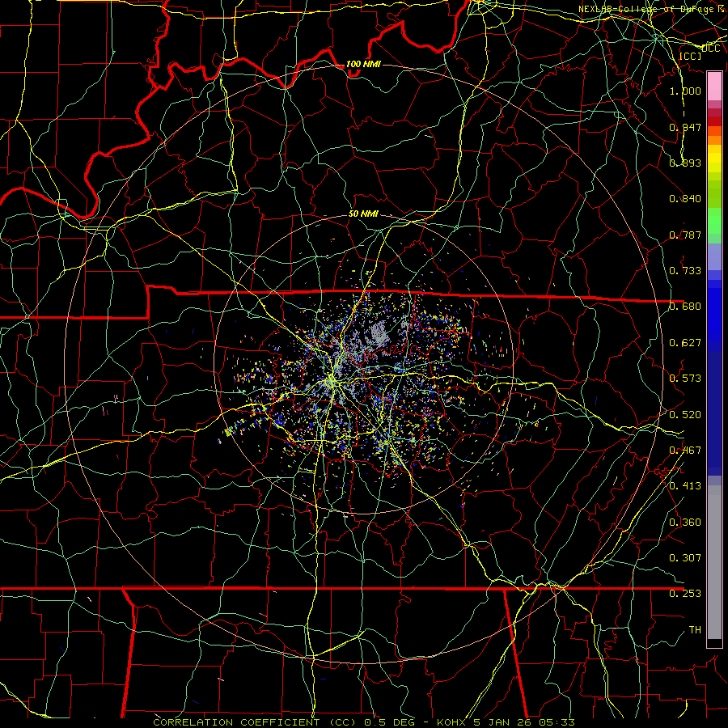Click the 0.307 scale value
Image resolution: width=728 pixels, height=728 pixels.
(685, 557)
